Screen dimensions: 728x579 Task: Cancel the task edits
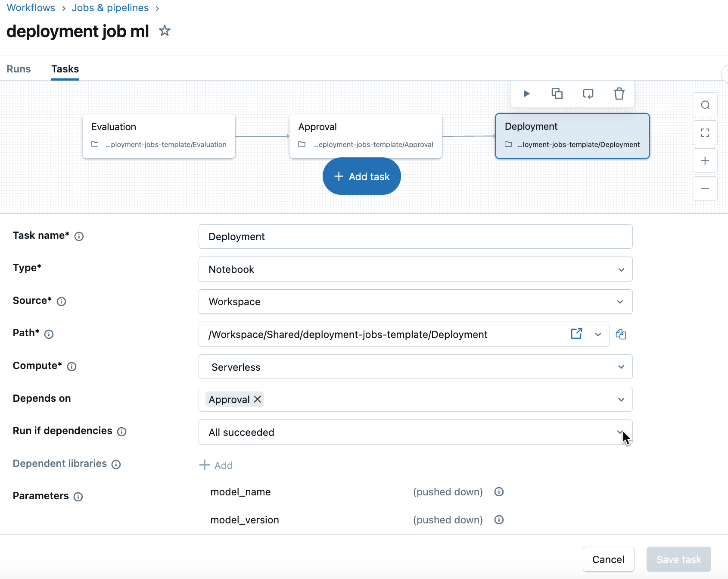pyautogui.click(x=608, y=559)
